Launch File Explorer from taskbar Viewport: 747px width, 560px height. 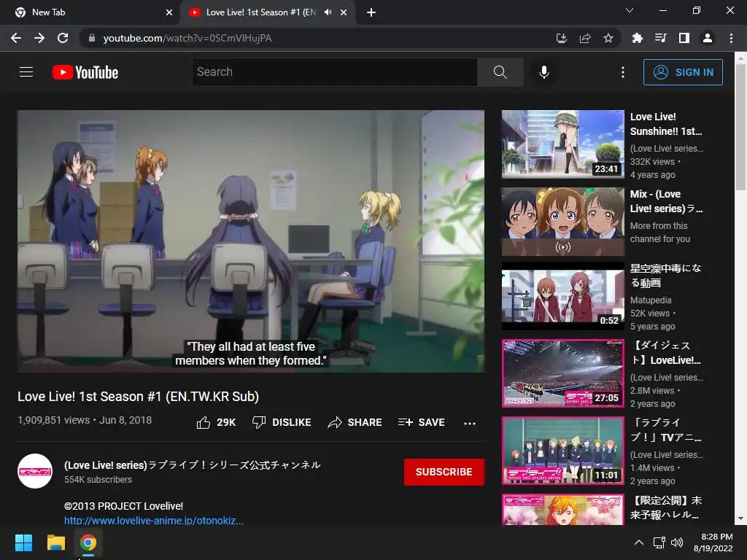[55, 542]
